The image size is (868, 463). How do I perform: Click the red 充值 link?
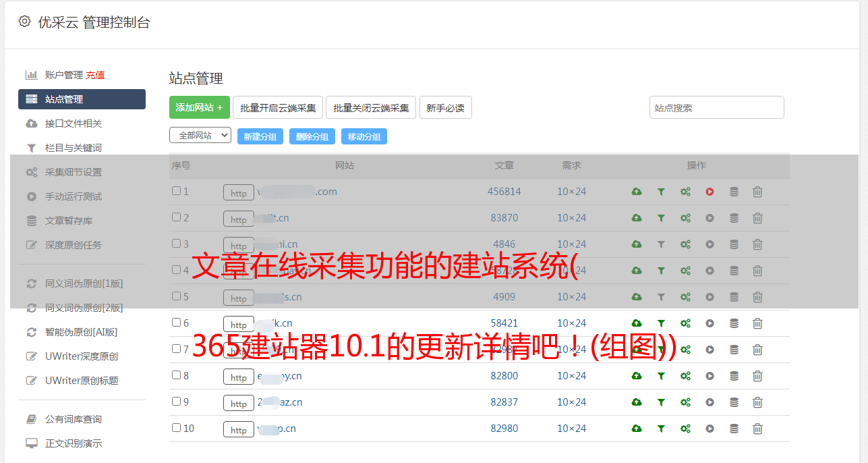click(95, 75)
